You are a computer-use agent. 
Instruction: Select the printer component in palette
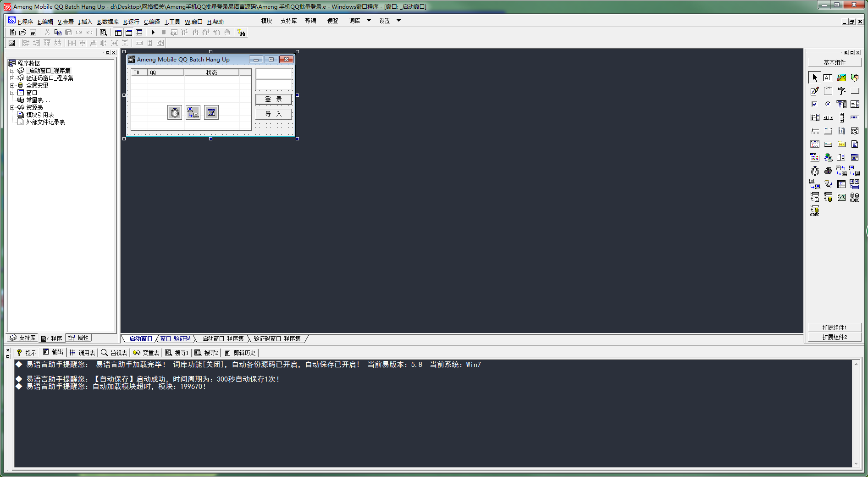click(x=828, y=171)
